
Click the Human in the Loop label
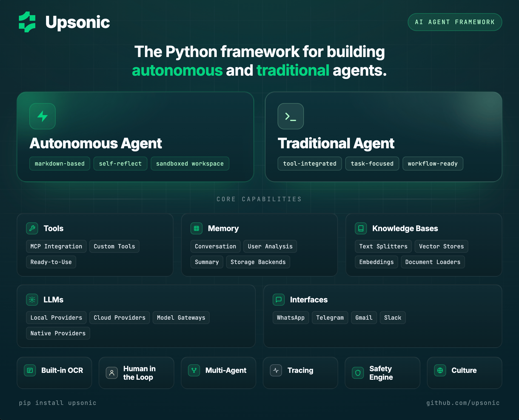click(139, 373)
